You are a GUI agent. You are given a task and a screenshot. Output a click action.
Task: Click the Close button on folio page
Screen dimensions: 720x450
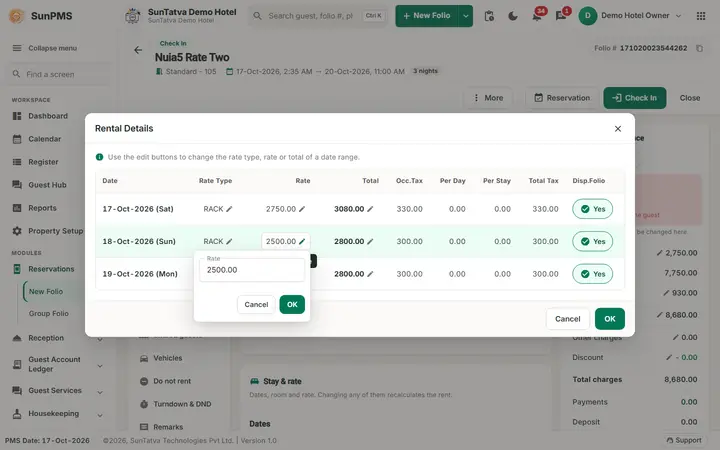pyautogui.click(x=690, y=98)
